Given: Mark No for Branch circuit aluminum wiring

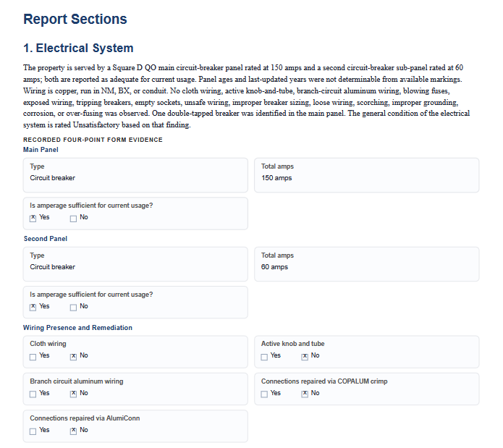Looking at the screenshot, I should point(74,394).
